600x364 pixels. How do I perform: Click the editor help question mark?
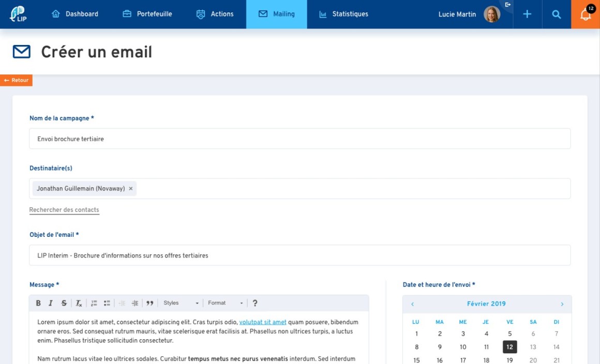[255, 303]
